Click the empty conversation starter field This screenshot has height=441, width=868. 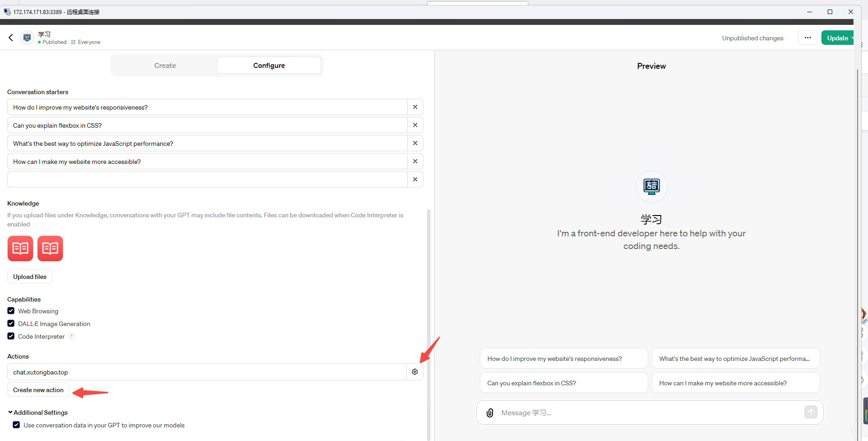pos(207,179)
